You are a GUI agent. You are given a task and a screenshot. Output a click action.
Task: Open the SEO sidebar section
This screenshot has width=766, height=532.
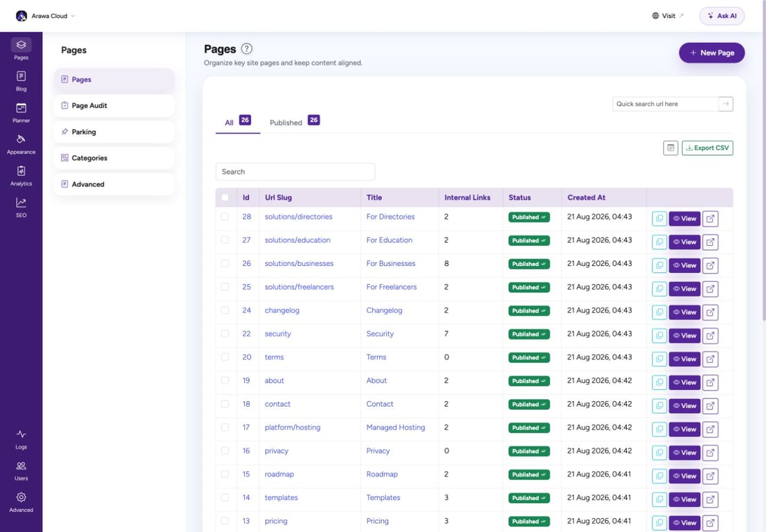click(x=21, y=207)
